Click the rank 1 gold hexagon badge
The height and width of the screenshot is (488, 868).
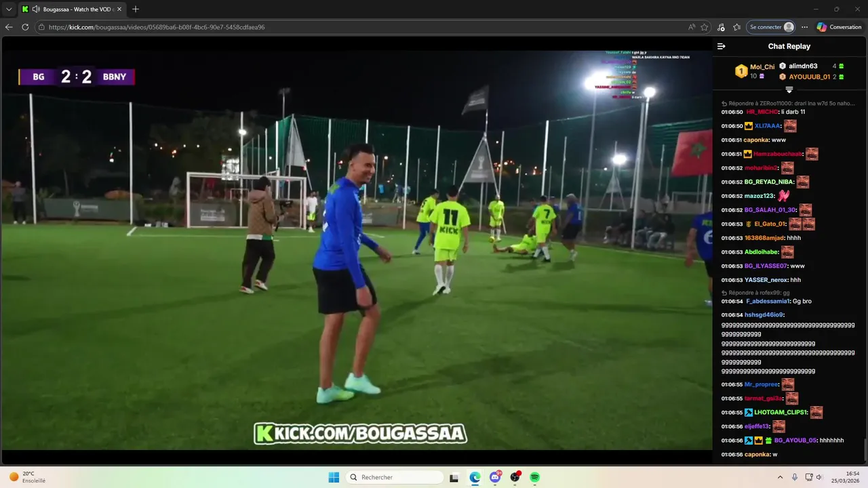[741, 70]
